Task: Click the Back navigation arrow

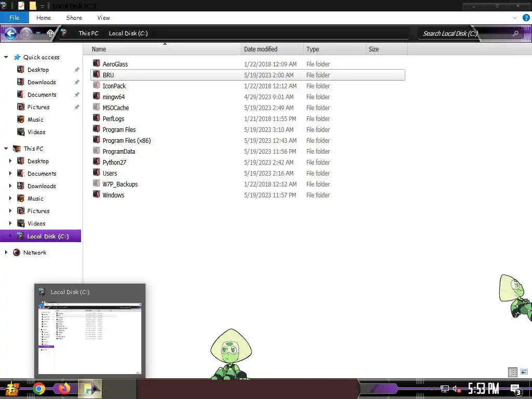Action: click(x=10, y=33)
